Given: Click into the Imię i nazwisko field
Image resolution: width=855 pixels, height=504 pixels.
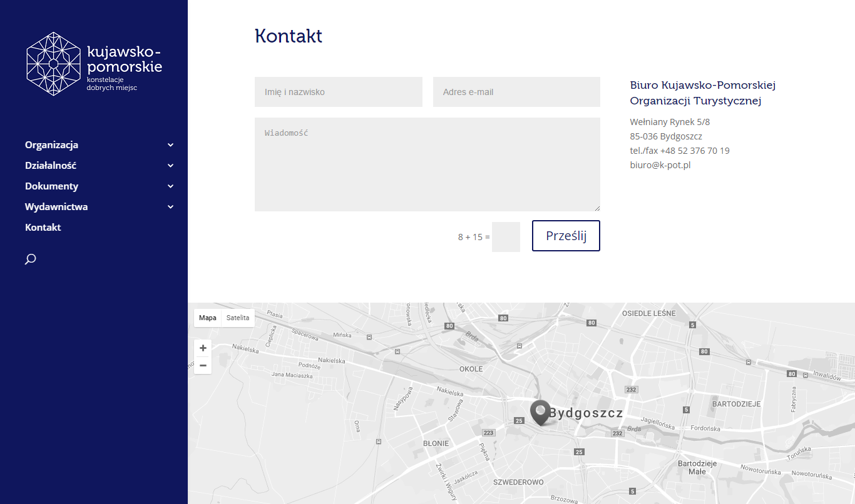Looking at the screenshot, I should tap(338, 92).
